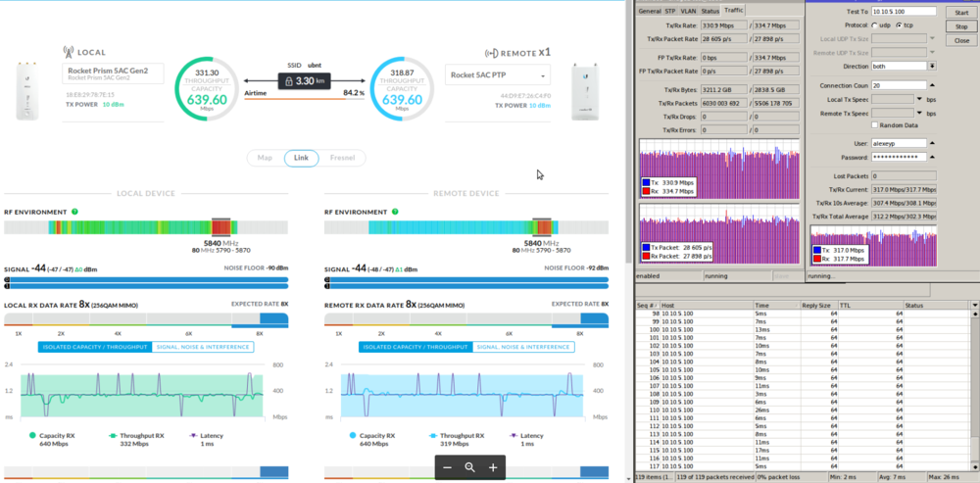
Task: Switch to the Fresnel view tab
Action: 342,158
